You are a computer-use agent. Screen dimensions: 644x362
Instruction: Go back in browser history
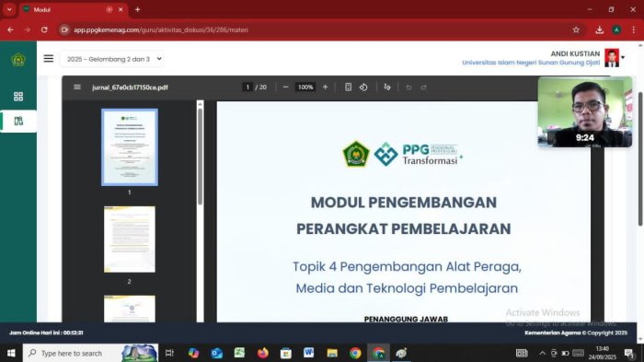(10, 29)
